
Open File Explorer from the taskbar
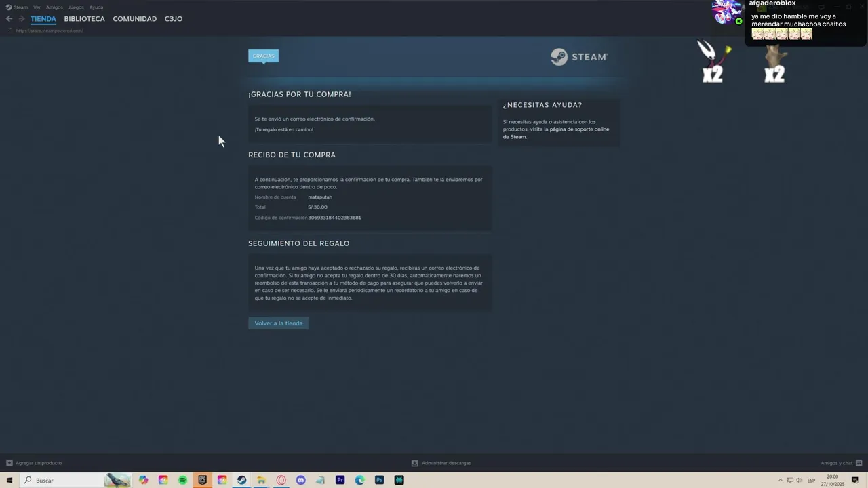coord(261,480)
